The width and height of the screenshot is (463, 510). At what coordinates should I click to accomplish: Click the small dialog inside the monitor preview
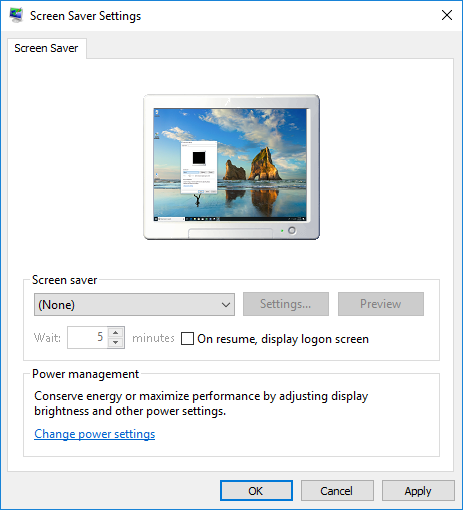pos(199,167)
